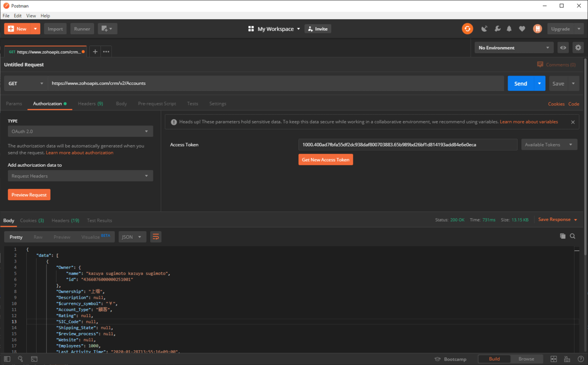
Task: Open the Request Headers dropdown
Action: click(x=80, y=176)
